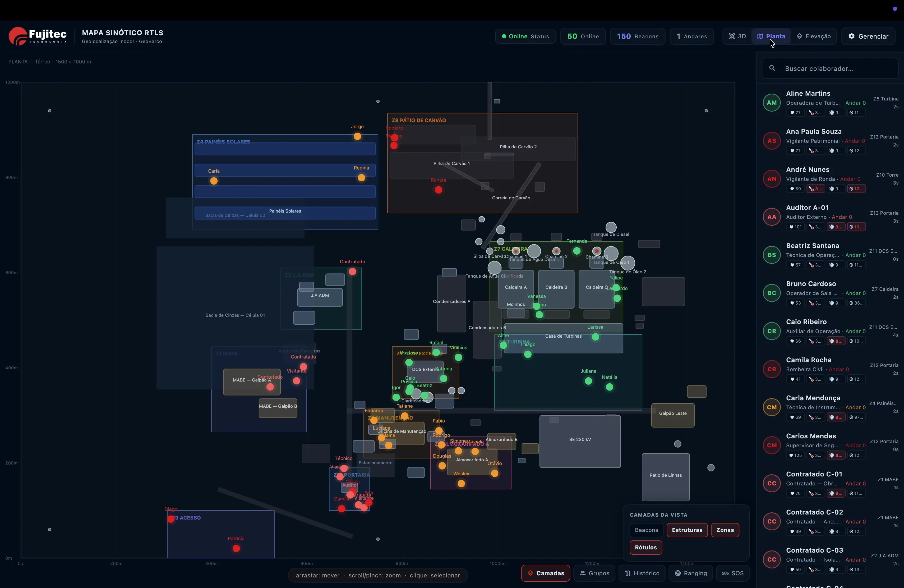
Task: Select the Condensadores A label
Action: (x=452, y=302)
